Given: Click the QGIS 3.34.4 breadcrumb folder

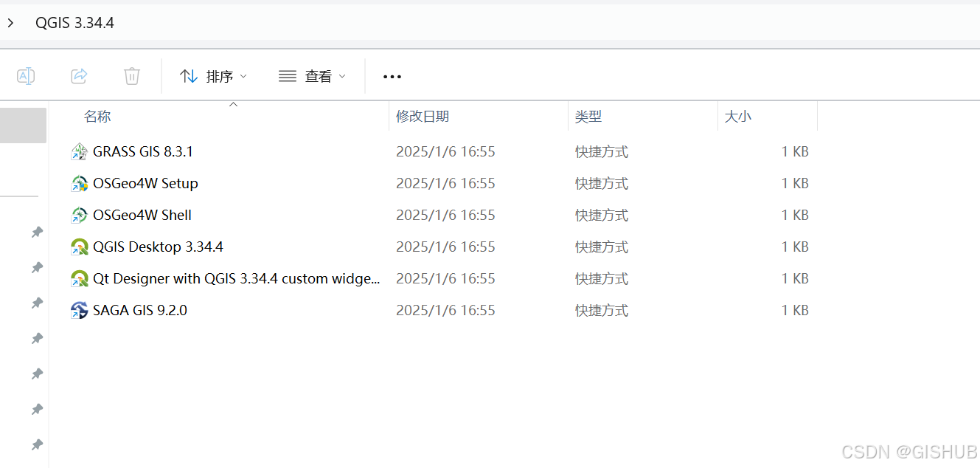Looking at the screenshot, I should [x=74, y=23].
